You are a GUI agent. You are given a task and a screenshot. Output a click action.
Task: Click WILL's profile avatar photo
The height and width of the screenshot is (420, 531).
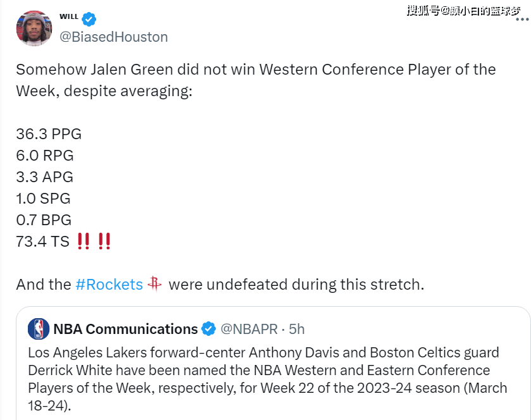click(34, 28)
